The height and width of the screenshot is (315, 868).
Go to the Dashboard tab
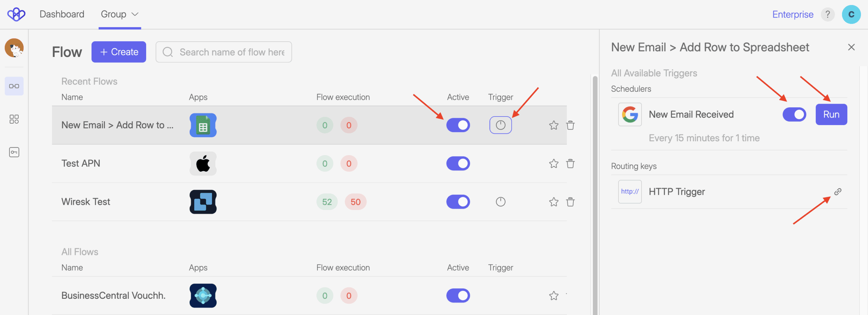point(62,14)
